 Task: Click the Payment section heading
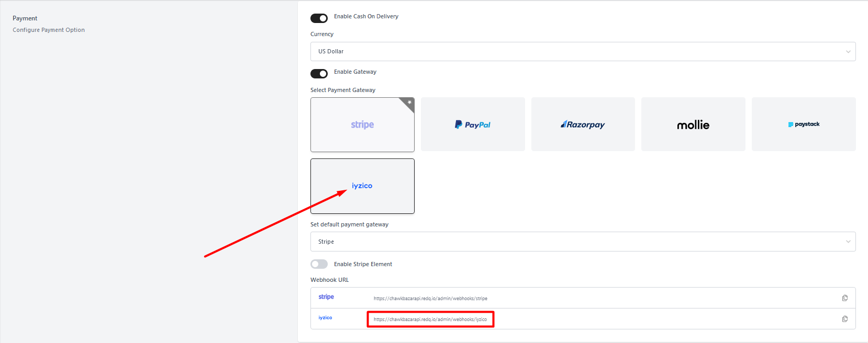pos(25,18)
